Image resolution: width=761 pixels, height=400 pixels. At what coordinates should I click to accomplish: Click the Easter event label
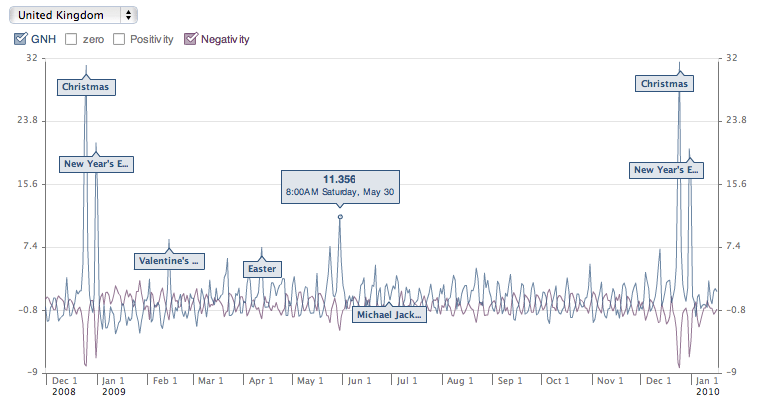262,269
